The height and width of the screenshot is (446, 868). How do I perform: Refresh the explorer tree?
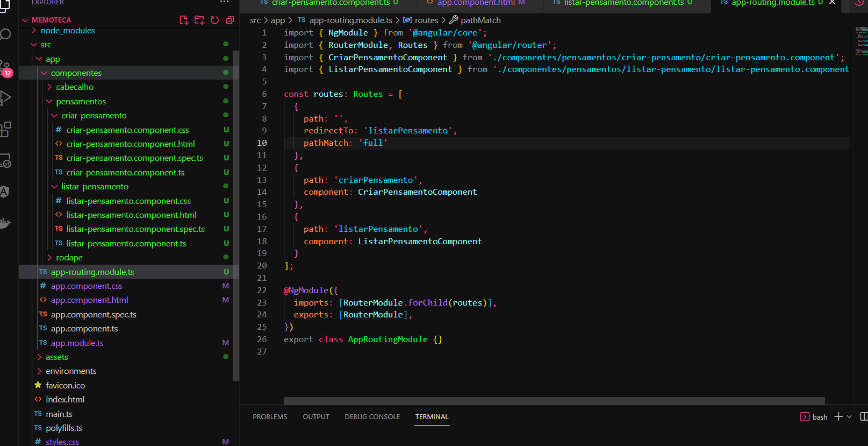[x=214, y=20]
